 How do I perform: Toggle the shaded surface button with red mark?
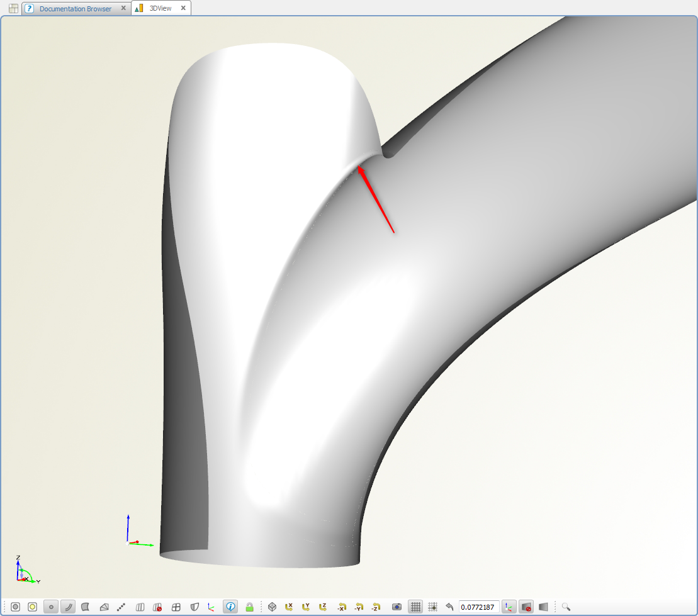[526, 607]
